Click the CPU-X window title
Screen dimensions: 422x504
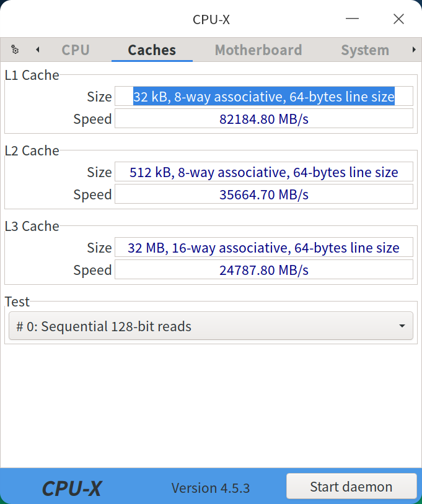tap(211, 19)
